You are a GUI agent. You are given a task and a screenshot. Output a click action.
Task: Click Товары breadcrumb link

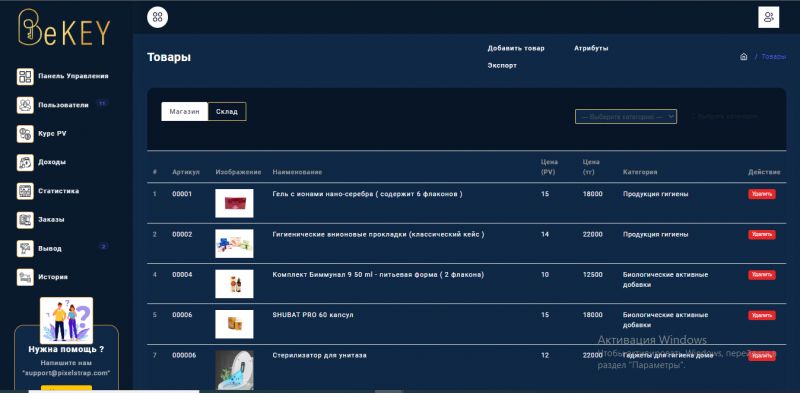(x=773, y=57)
